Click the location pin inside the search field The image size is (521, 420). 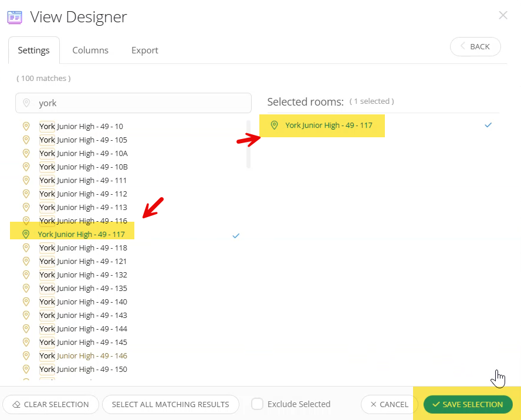[26, 103]
